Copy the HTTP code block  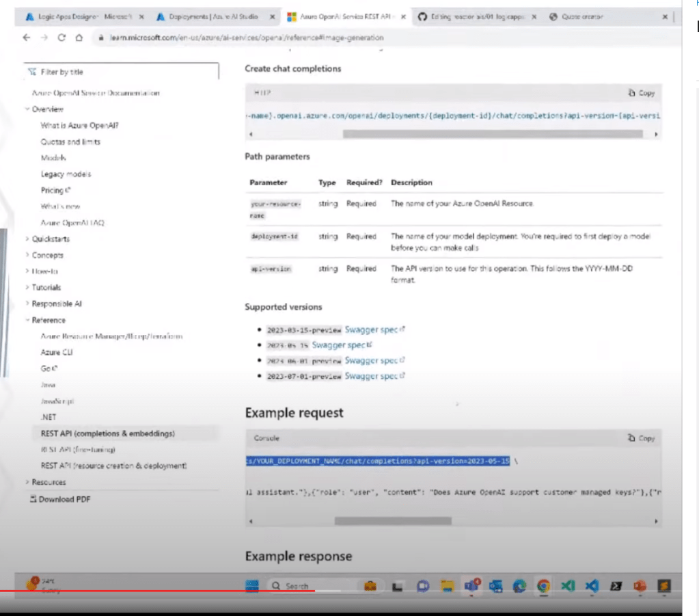click(x=642, y=93)
